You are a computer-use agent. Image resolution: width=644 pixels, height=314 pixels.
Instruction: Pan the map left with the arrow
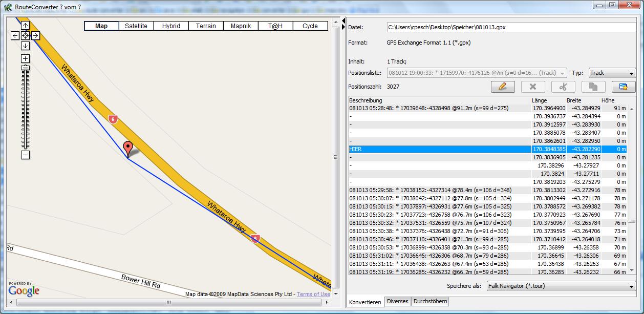tap(15, 35)
